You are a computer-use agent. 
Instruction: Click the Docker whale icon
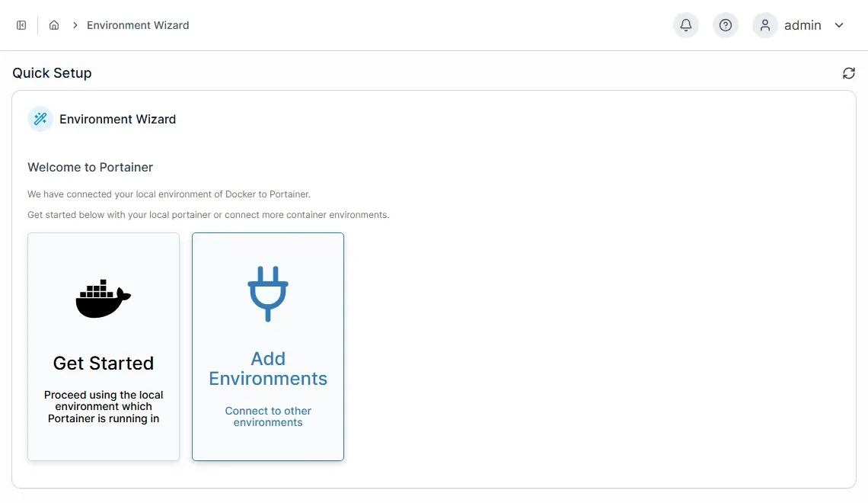(x=104, y=299)
